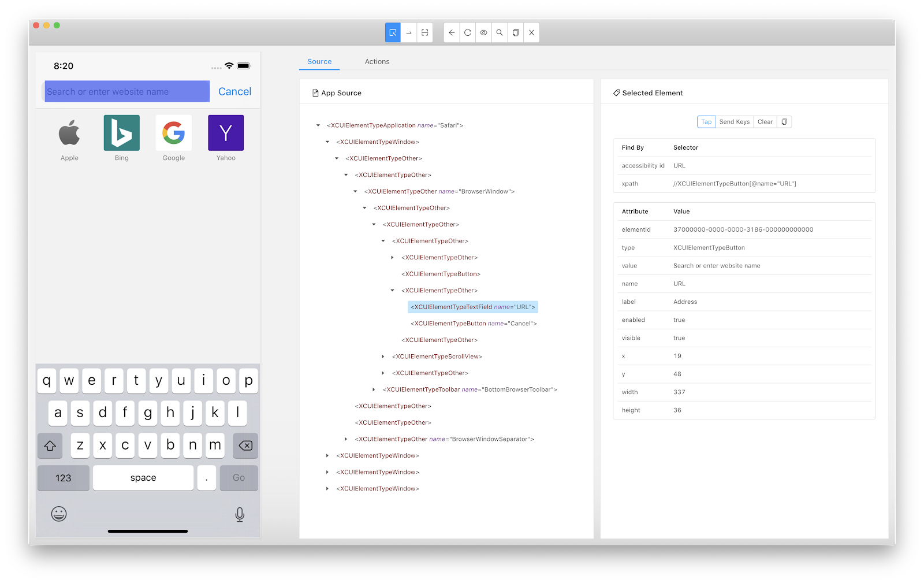
Task: Tap the emoji smiley keyboard icon
Action: 59,514
